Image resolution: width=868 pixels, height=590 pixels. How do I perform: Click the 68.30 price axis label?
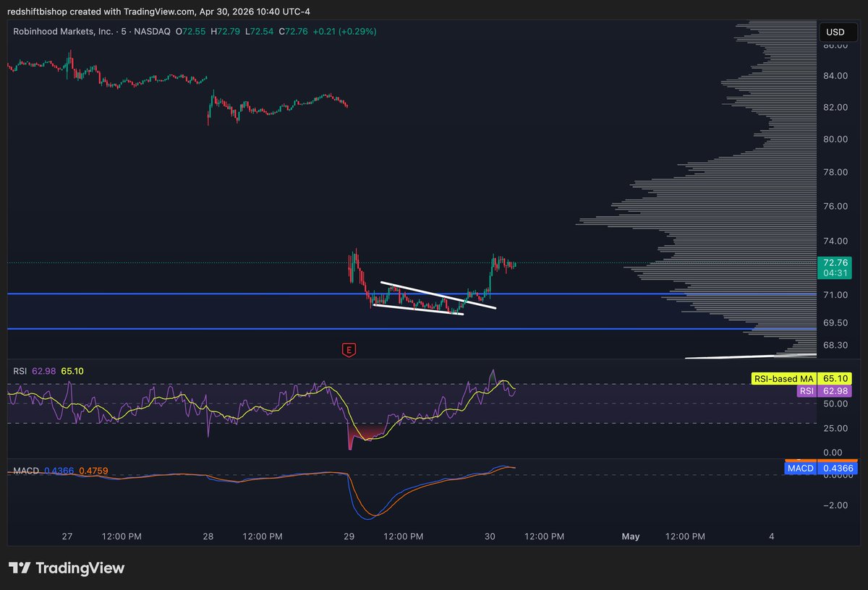(x=835, y=345)
